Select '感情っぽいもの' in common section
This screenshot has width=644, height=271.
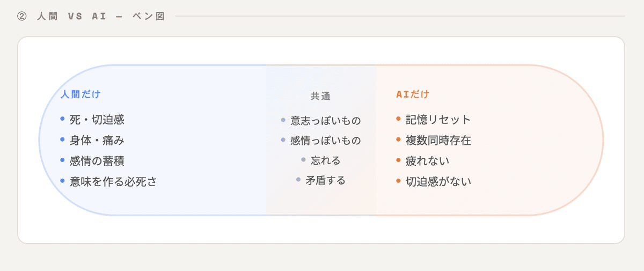[x=325, y=141]
